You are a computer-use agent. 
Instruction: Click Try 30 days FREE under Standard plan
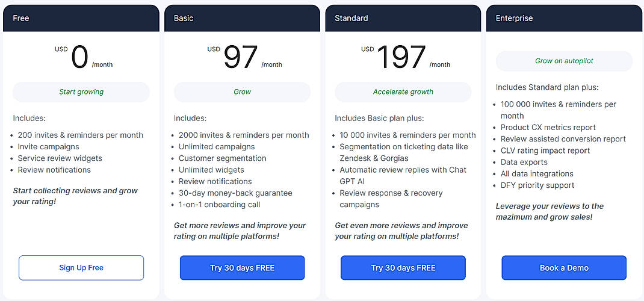403,268
